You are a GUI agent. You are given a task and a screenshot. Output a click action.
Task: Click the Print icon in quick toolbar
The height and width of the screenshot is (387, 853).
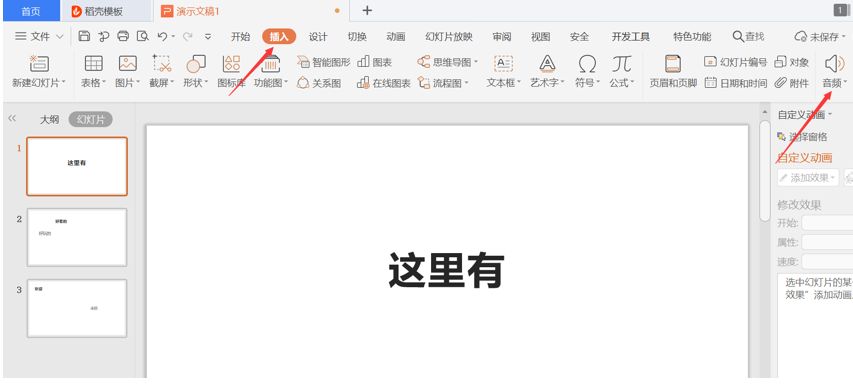pyautogui.click(x=123, y=36)
